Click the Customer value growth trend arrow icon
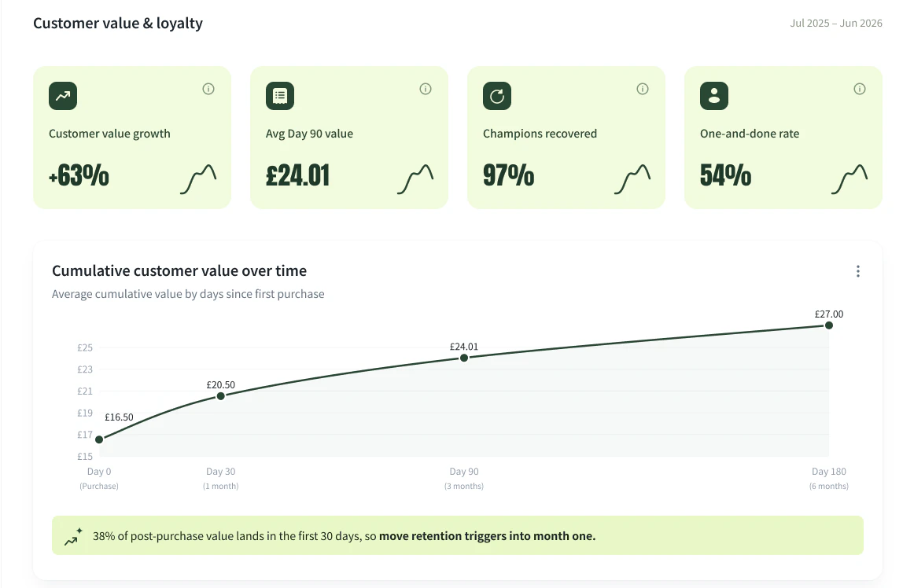This screenshot has height=588, width=914. (x=63, y=96)
